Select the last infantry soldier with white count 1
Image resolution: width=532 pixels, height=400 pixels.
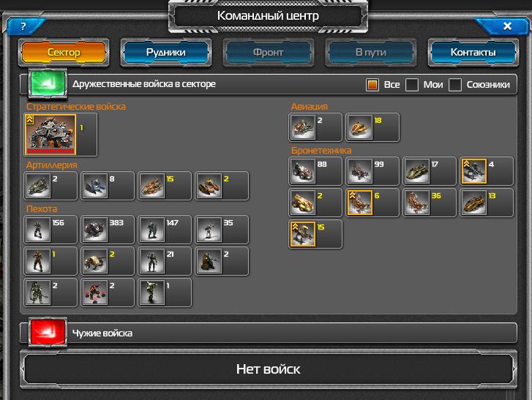(165, 293)
